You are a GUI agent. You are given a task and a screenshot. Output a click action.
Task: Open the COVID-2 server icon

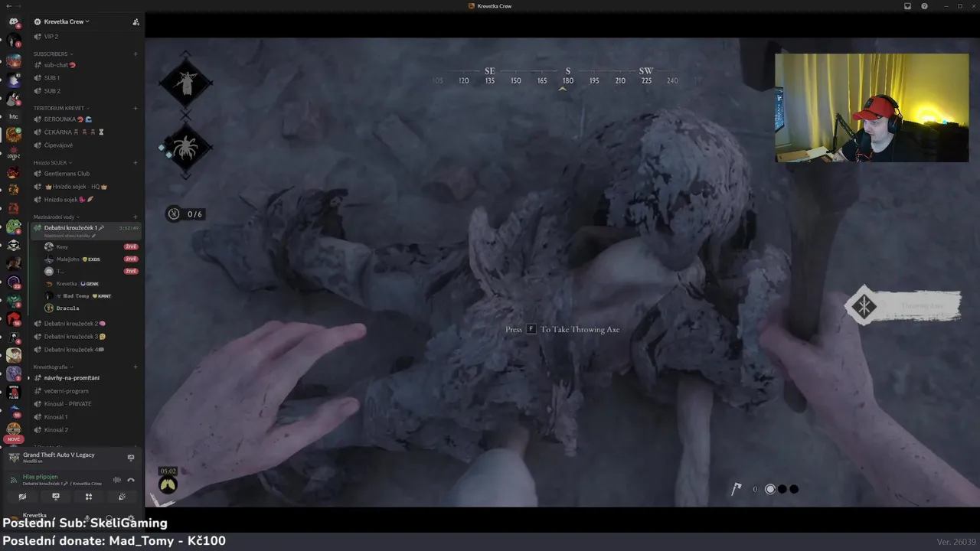[x=13, y=154]
